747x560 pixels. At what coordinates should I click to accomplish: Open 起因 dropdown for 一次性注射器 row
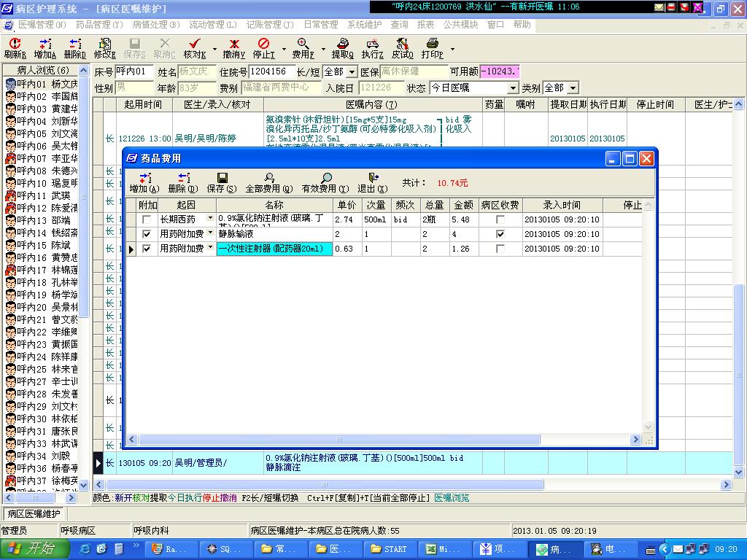(210, 248)
